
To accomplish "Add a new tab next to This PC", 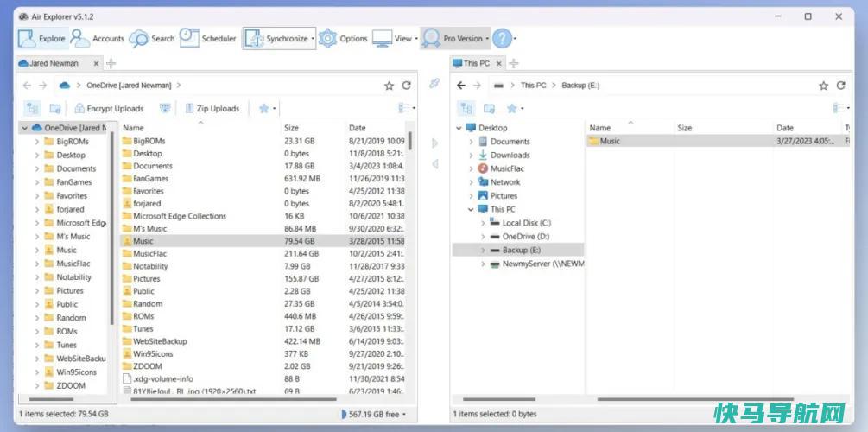I will pyautogui.click(x=513, y=64).
